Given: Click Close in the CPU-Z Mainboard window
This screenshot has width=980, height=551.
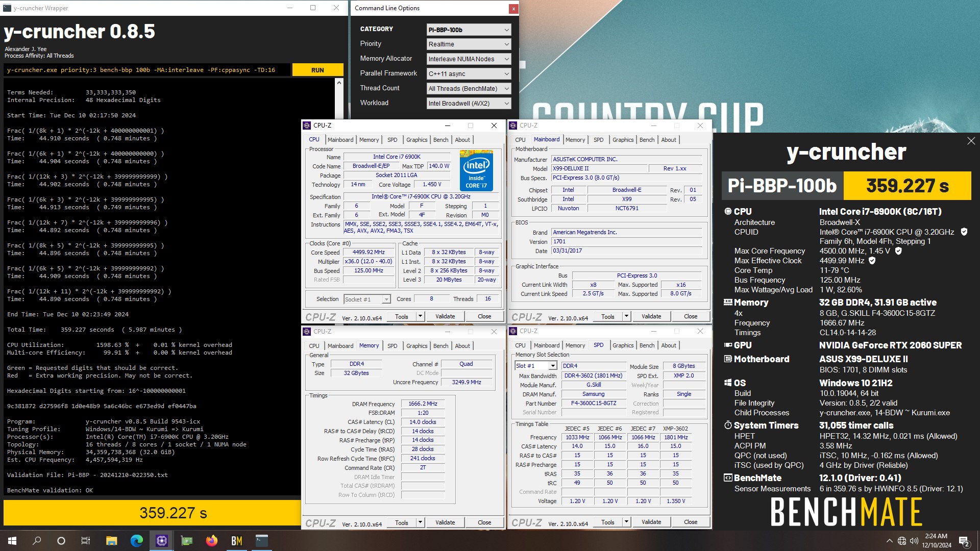Looking at the screenshot, I should [690, 316].
